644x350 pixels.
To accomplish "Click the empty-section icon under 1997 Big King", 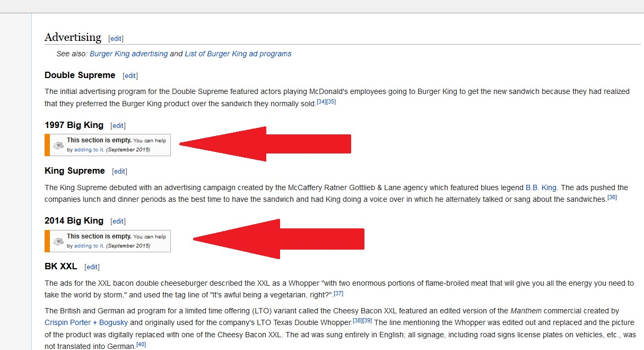I will point(58,145).
